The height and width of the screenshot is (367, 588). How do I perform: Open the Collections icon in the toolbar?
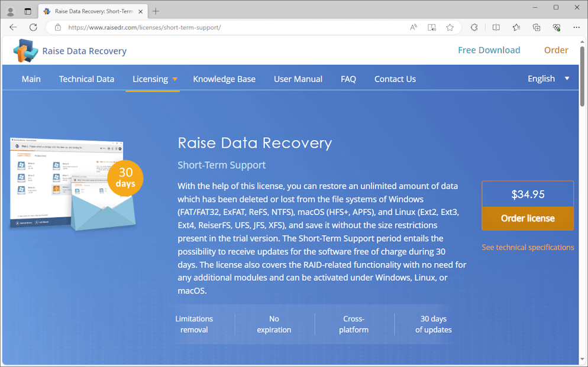537,27
